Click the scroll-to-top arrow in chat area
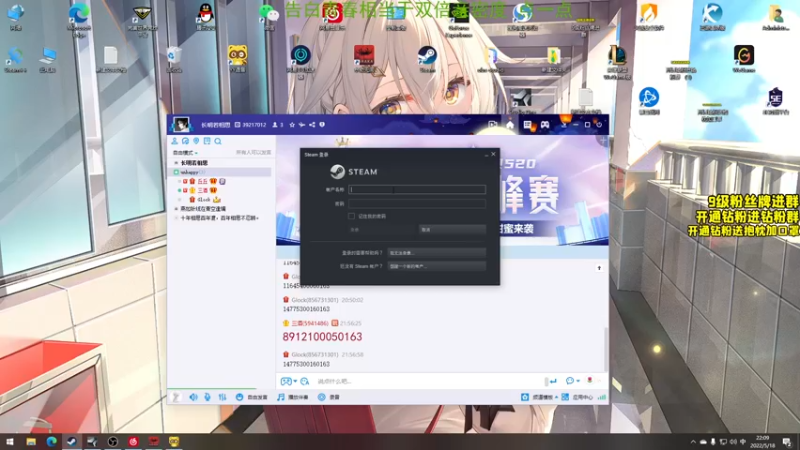This screenshot has height=450, width=800. click(x=599, y=268)
